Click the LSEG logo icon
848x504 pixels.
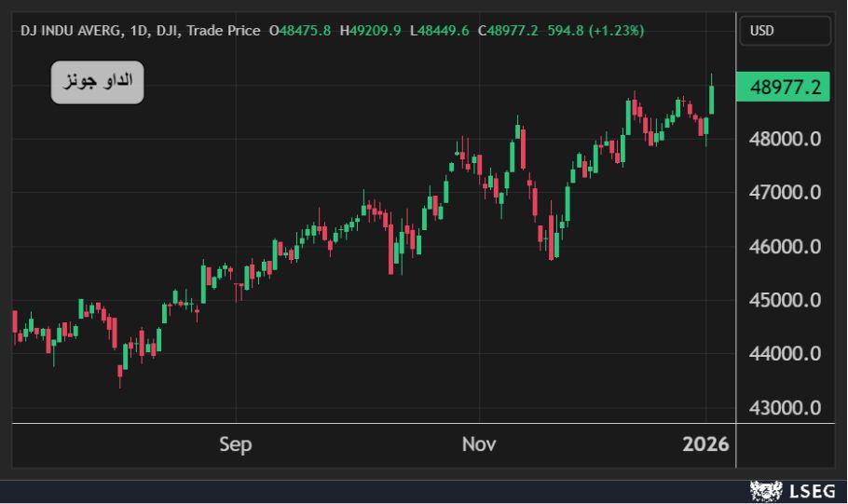click(766, 491)
